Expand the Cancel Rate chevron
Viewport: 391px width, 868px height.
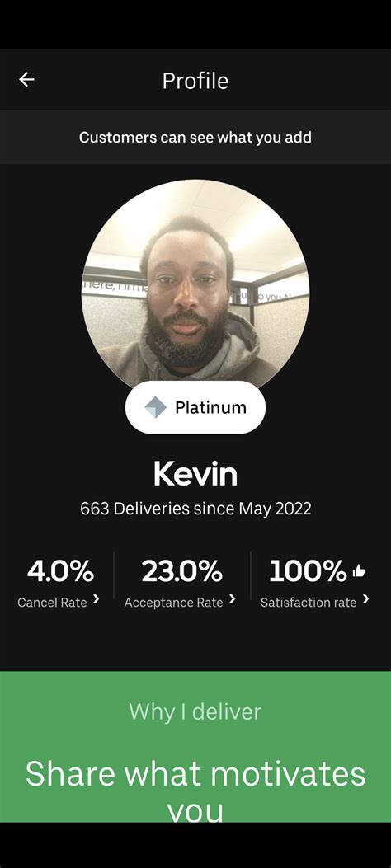point(97,598)
